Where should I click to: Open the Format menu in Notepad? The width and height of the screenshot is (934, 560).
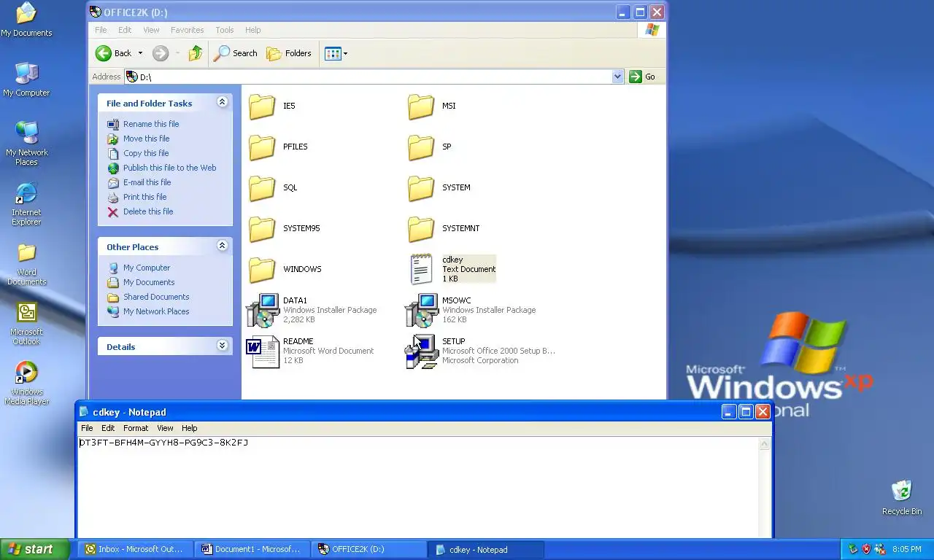(136, 428)
